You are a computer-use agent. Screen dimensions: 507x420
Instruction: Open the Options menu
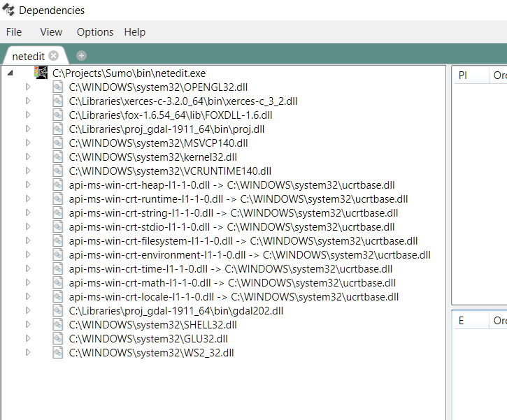click(x=95, y=32)
